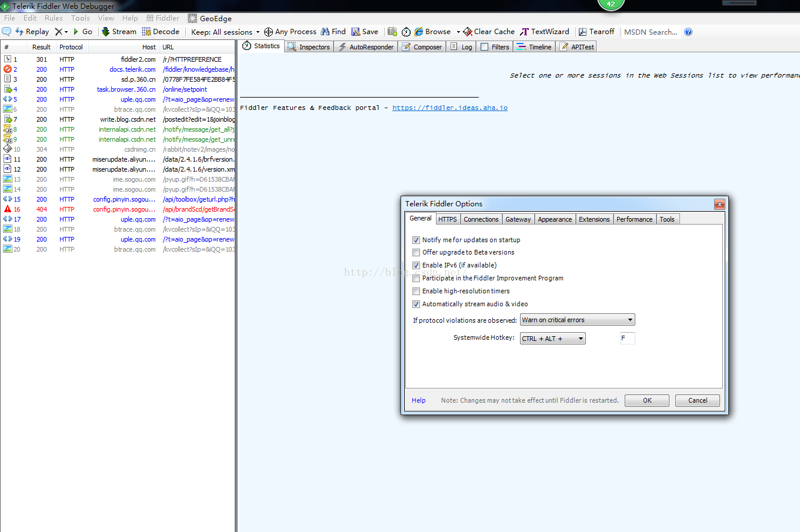Switch to the AutoResponder tab
Screen dimensions: 800x532
tap(366, 47)
